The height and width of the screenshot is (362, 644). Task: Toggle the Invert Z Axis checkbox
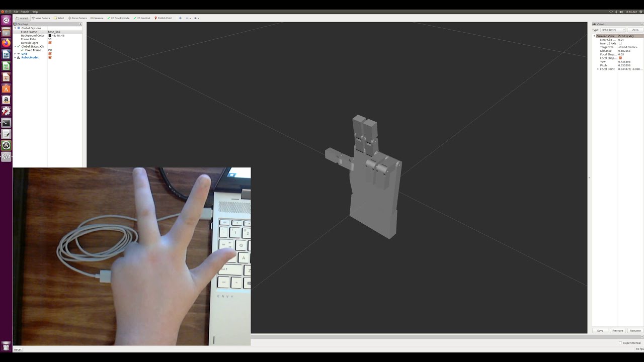point(620,43)
